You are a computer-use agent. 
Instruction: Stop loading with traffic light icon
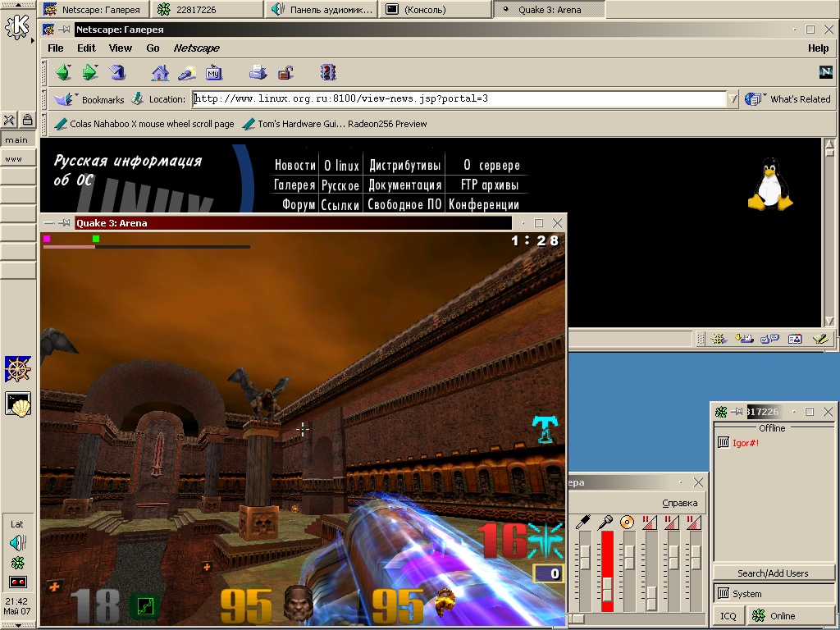tap(328, 72)
